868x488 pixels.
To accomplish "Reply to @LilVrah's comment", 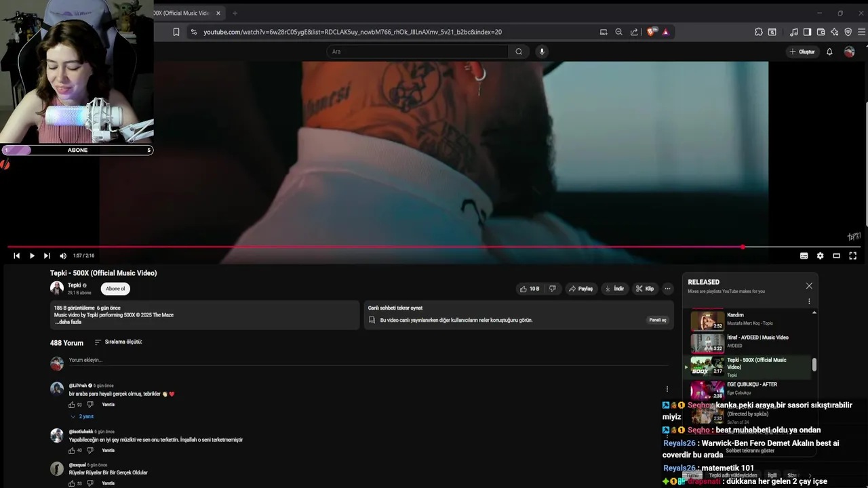I will tap(108, 405).
